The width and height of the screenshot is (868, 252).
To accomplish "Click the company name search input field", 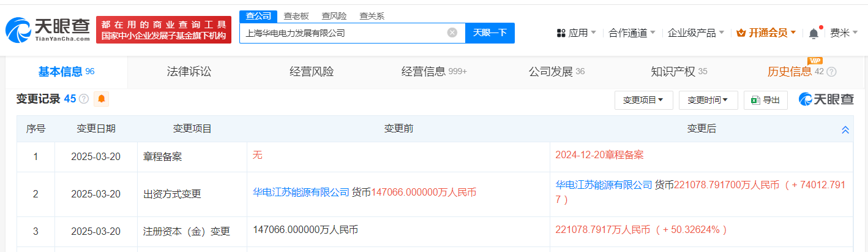I will 343,33.
